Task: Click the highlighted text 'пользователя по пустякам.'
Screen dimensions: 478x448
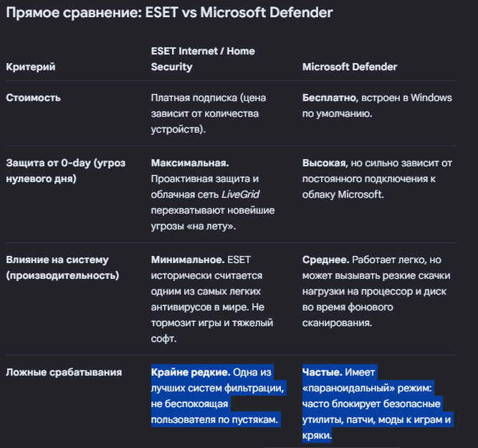Action: 214,419
